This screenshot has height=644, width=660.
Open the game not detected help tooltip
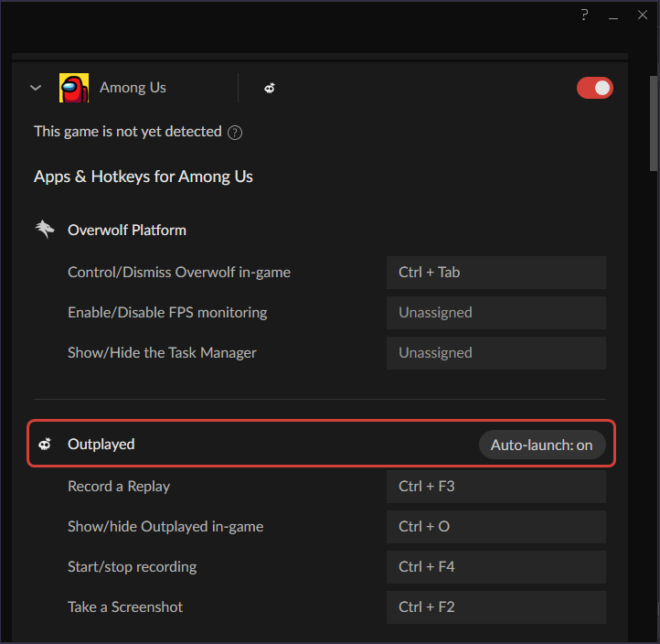click(234, 133)
